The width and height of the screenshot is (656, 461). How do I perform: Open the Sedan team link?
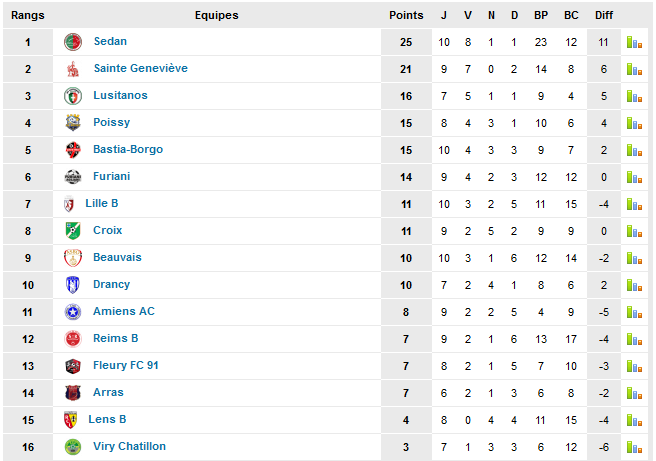pyautogui.click(x=110, y=41)
